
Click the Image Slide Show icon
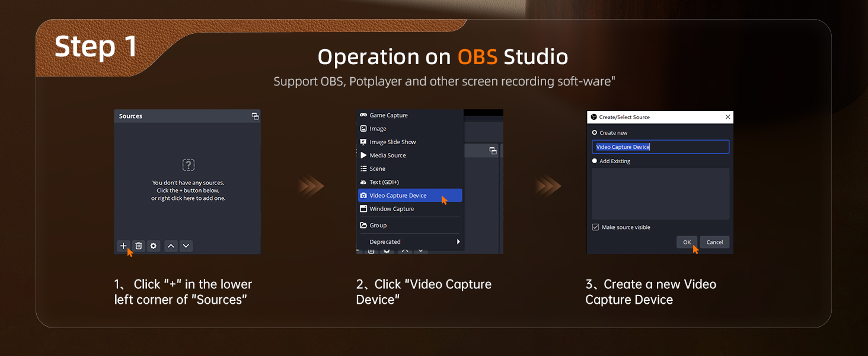363,142
